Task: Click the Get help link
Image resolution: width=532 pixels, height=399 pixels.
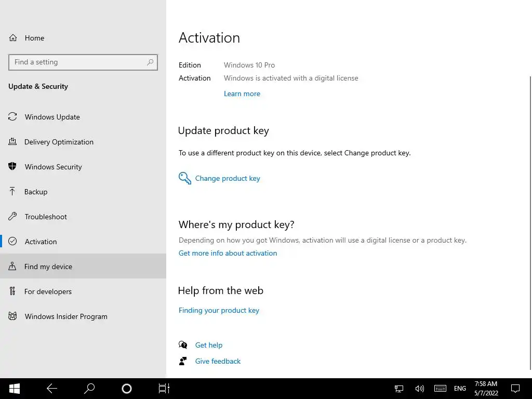Action: [209, 345]
